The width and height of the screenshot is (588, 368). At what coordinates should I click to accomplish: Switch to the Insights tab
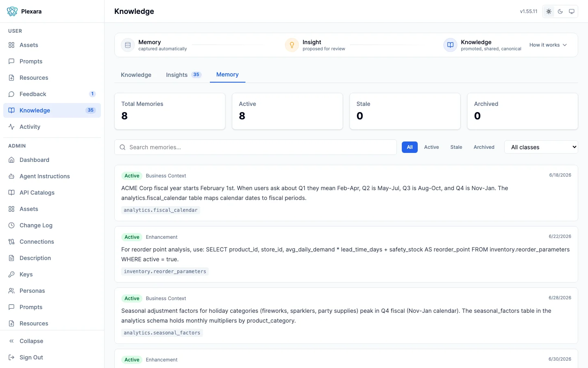183,75
